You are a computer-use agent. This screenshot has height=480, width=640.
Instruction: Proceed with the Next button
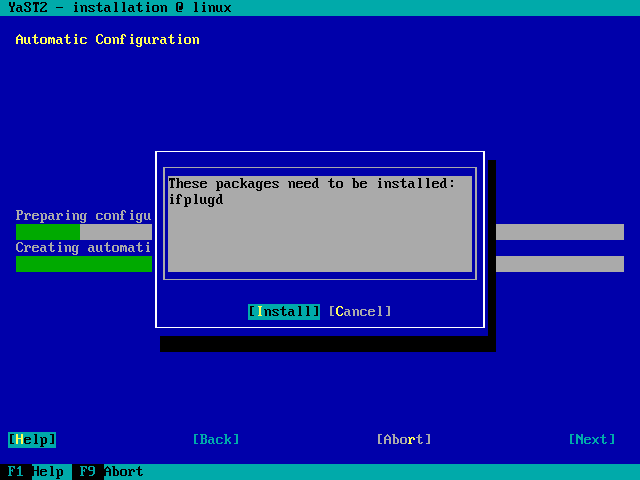coord(592,440)
